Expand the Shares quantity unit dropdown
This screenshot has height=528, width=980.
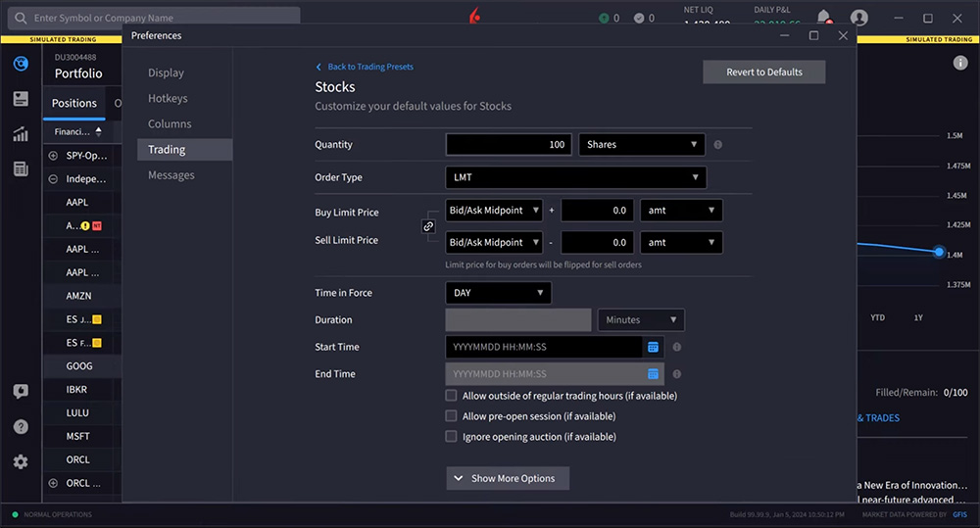(642, 145)
